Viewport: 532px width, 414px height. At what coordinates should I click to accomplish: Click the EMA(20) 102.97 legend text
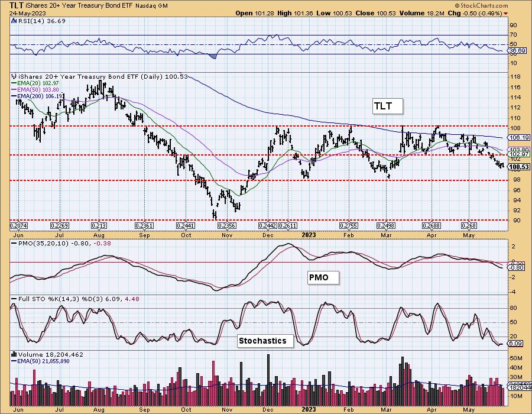tap(38, 83)
